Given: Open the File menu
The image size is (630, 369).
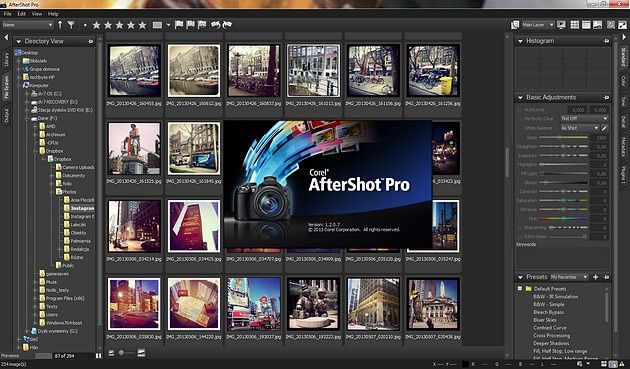Looking at the screenshot, I should tap(7, 14).
